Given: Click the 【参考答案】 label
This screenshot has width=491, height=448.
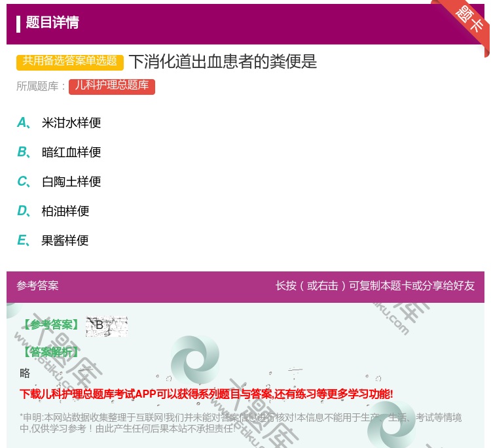Looking at the screenshot, I should pos(52,325).
